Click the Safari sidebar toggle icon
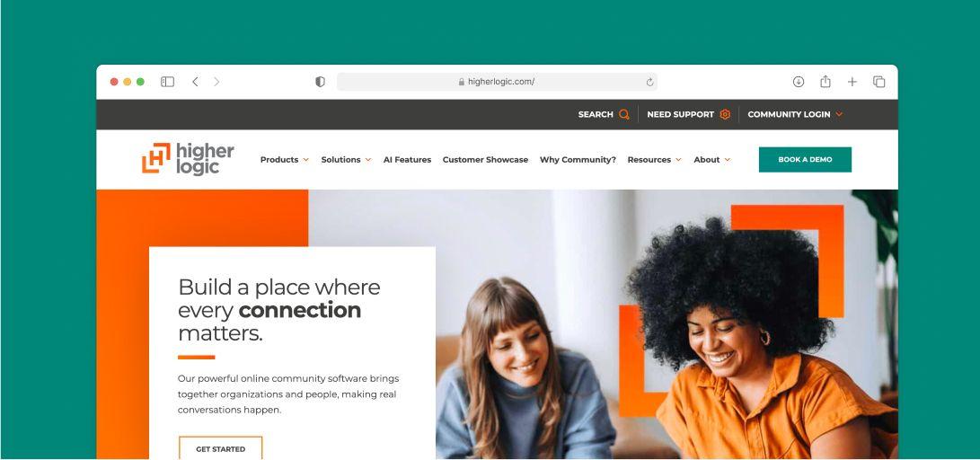The image size is (980, 460). point(167,82)
